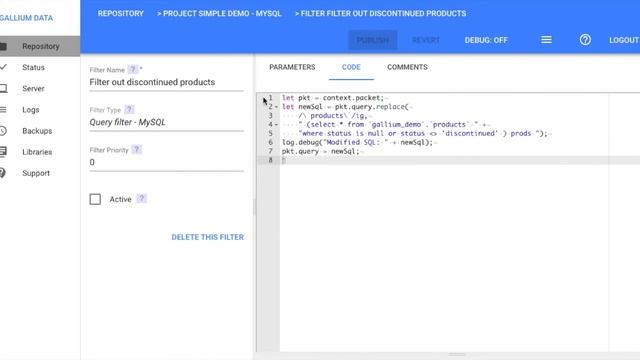Click the Backups clock icon in sidebar
Image resolution: width=640 pixels, height=360 pixels.
[x=3, y=131]
